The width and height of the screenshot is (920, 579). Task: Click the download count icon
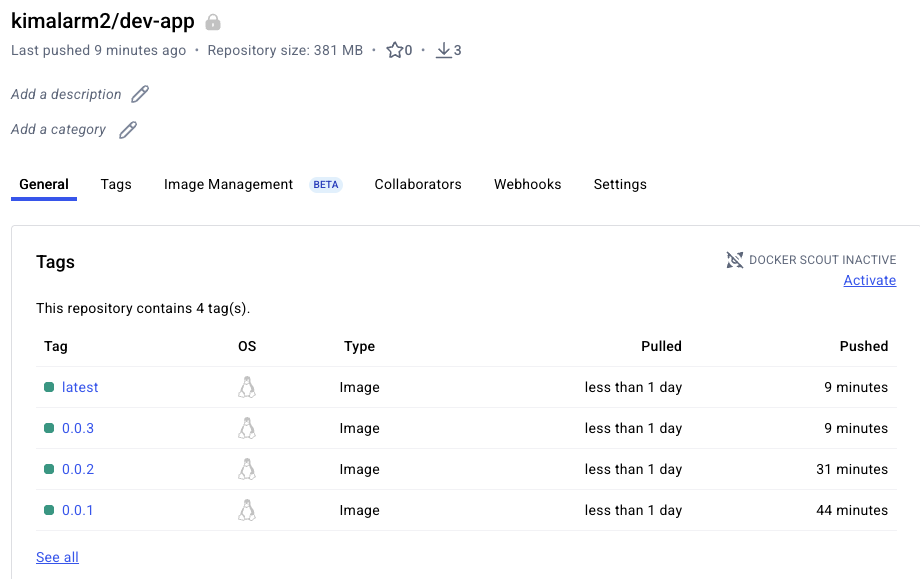tap(444, 50)
